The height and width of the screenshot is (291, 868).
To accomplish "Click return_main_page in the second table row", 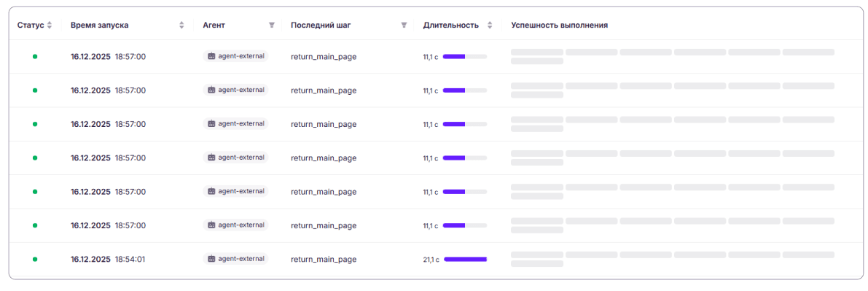I will click(324, 90).
